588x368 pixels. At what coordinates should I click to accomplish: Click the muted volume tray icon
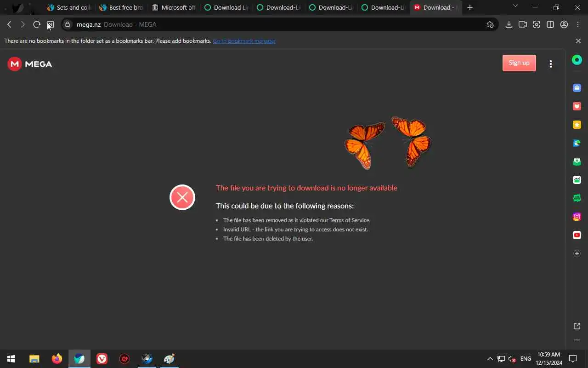(512, 359)
